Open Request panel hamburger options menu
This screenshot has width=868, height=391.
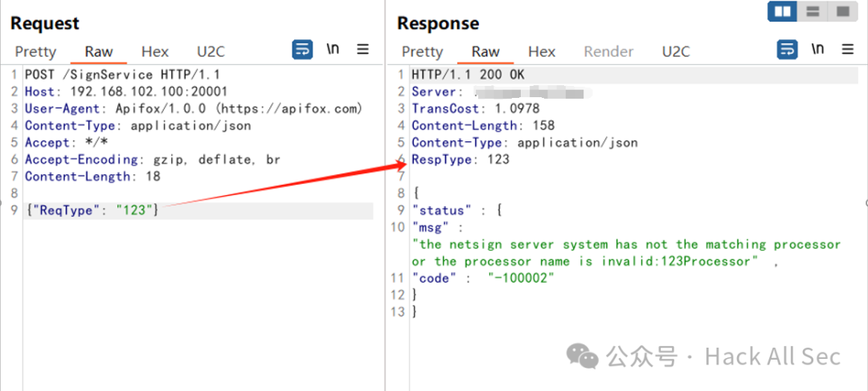pyautogui.click(x=363, y=49)
